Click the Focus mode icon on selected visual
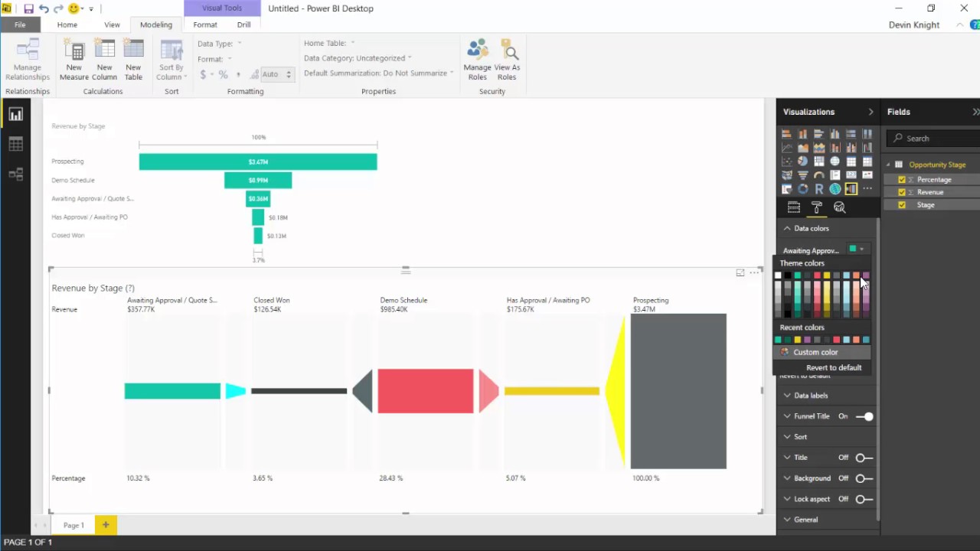Viewport: 980px width, 551px height. tap(740, 272)
